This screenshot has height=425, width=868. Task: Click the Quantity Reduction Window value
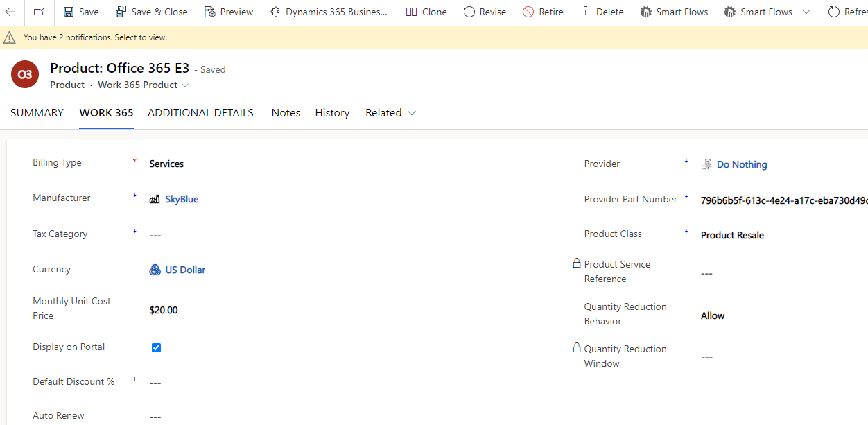point(706,357)
